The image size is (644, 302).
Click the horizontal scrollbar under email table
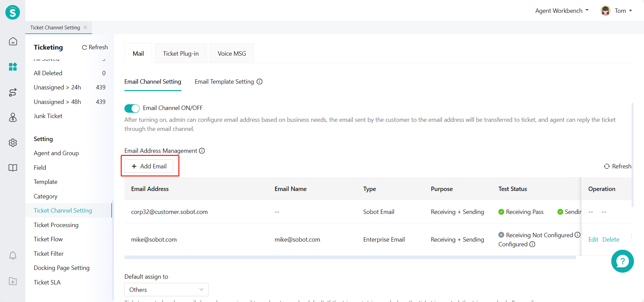tap(350, 257)
